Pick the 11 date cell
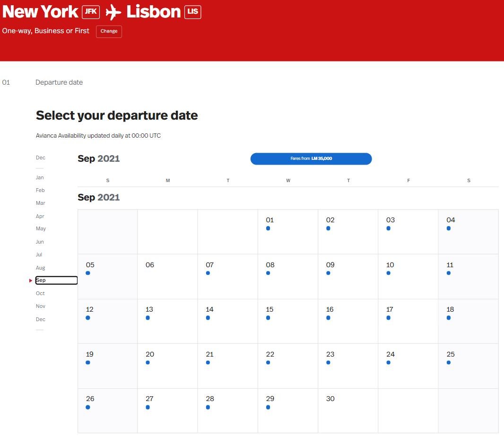 pos(469,277)
